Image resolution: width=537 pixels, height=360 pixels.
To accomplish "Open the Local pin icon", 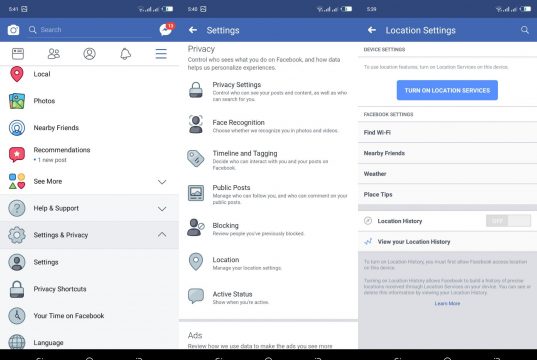I will click(x=17, y=74).
